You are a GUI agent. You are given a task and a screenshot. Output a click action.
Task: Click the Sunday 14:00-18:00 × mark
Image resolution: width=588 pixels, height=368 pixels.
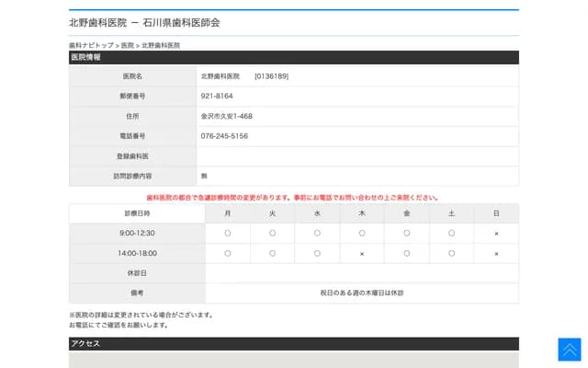496,253
